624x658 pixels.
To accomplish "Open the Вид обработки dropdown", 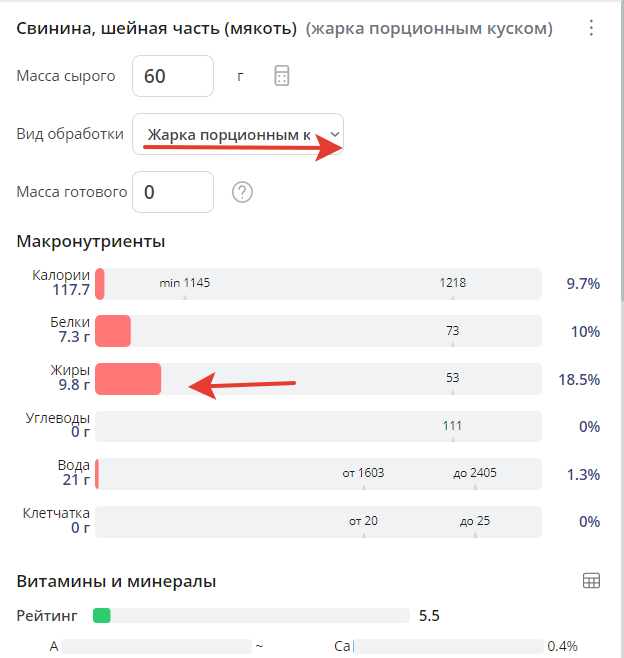I will coord(238,134).
